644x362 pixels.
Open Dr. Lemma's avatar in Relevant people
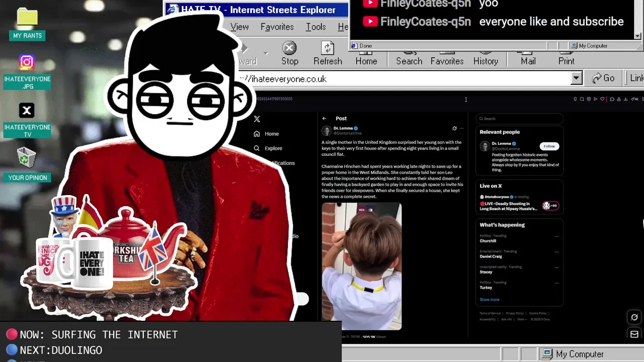coord(485,146)
